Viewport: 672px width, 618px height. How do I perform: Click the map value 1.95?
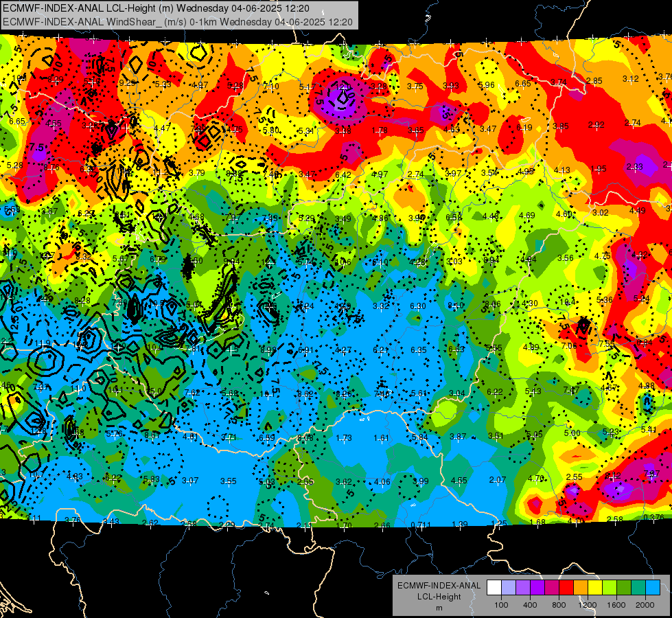tap(599, 168)
